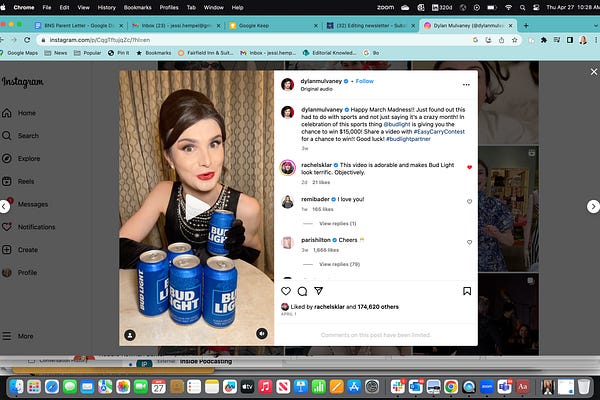Open the Fairfield Inn & Suites bookmark
The image size is (600, 400).
coord(205,53)
